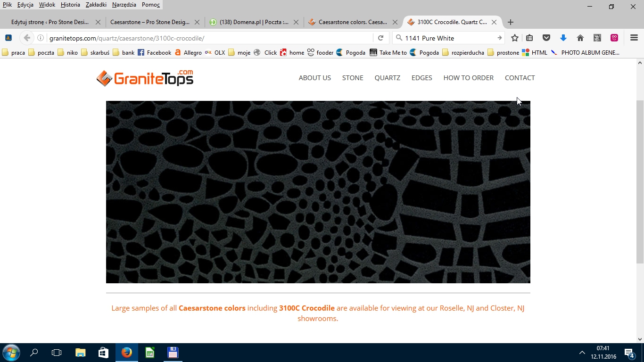
Task: Click the bookmark star icon
Action: (x=515, y=38)
